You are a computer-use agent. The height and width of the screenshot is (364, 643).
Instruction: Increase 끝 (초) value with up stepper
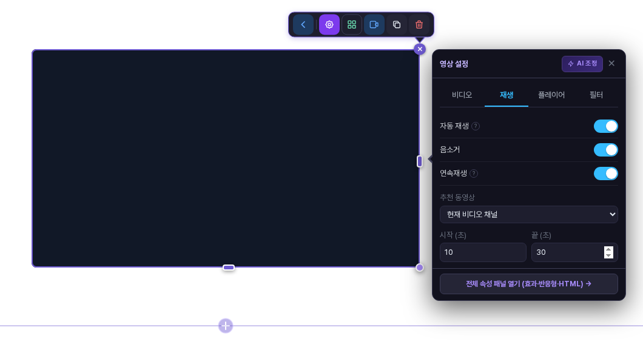(x=608, y=249)
